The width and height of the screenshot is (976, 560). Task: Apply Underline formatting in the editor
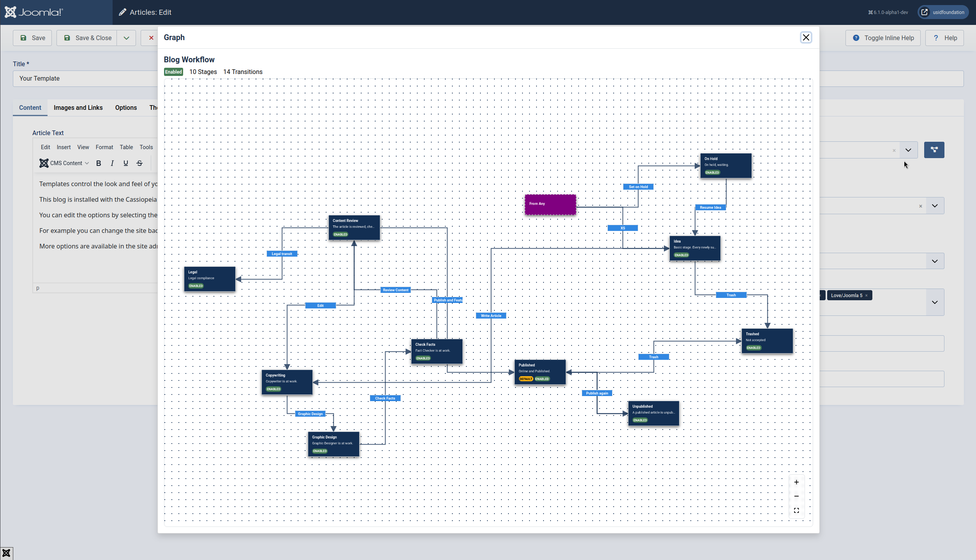125,163
